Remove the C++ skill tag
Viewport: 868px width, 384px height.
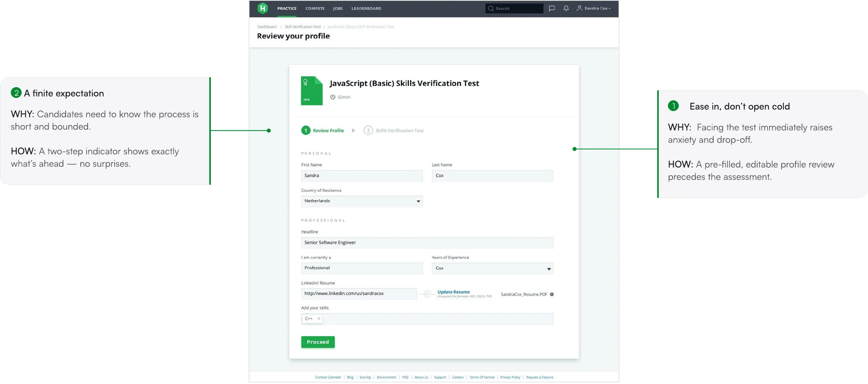[x=319, y=319]
